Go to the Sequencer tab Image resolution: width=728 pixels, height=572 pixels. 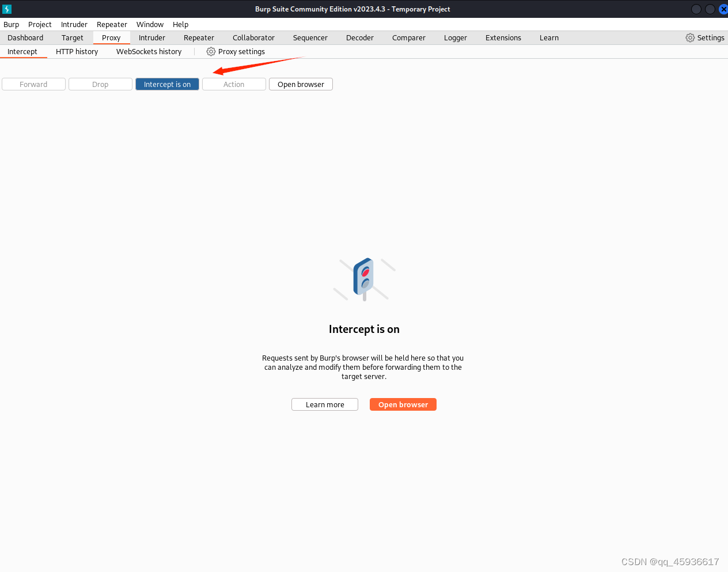pos(310,37)
